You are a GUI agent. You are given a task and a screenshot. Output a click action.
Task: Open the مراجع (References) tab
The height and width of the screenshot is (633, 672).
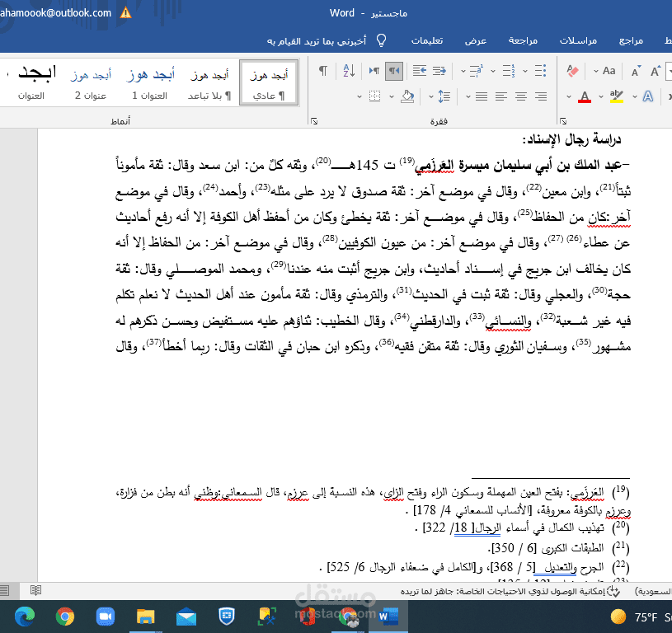pyautogui.click(x=631, y=40)
